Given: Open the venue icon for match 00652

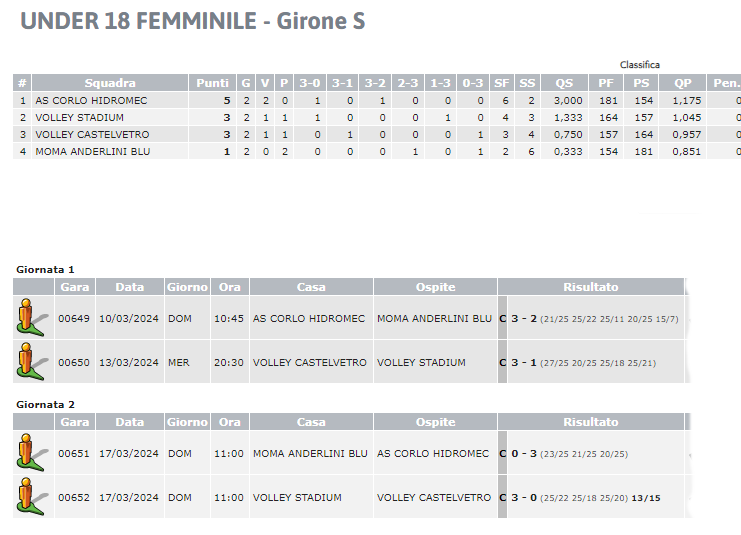Looking at the screenshot, I should pos(32,497).
